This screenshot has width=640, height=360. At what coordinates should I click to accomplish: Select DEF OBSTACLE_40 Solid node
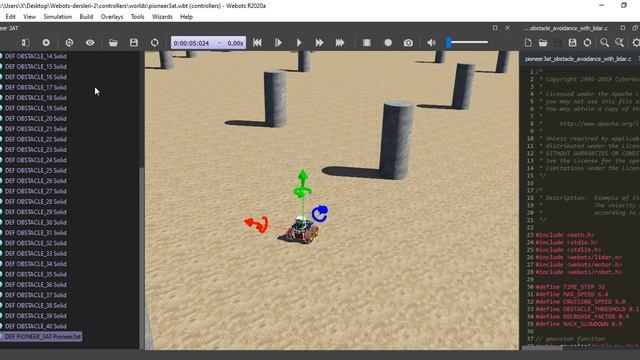36,326
